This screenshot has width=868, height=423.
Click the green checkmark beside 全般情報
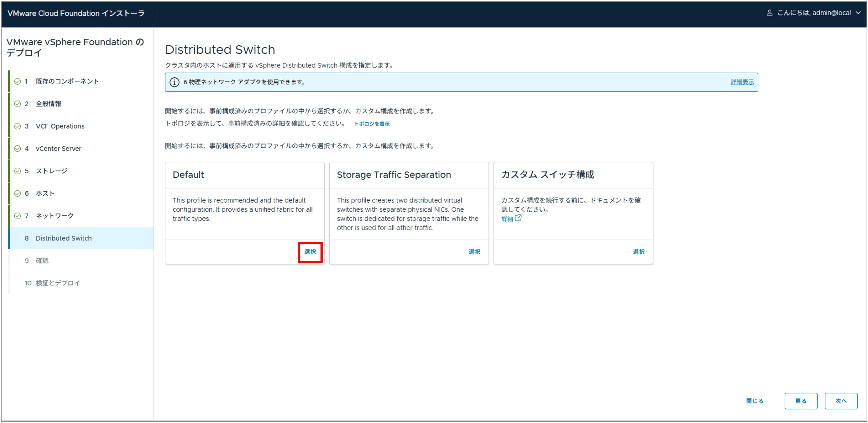tap(18, 104)
